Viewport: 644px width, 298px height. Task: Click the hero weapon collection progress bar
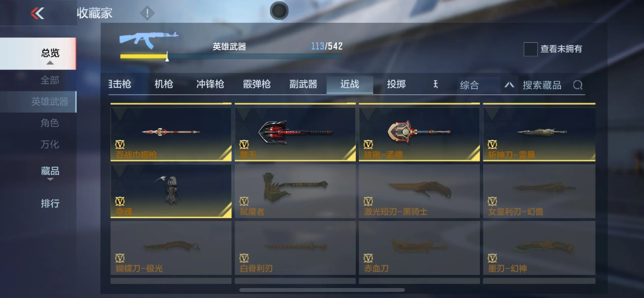coord(231,56)
